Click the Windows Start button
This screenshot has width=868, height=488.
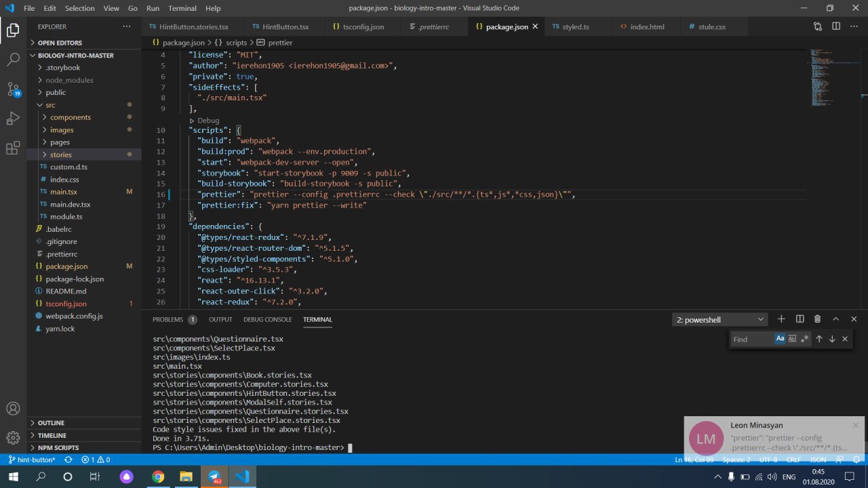click(14, 476)
